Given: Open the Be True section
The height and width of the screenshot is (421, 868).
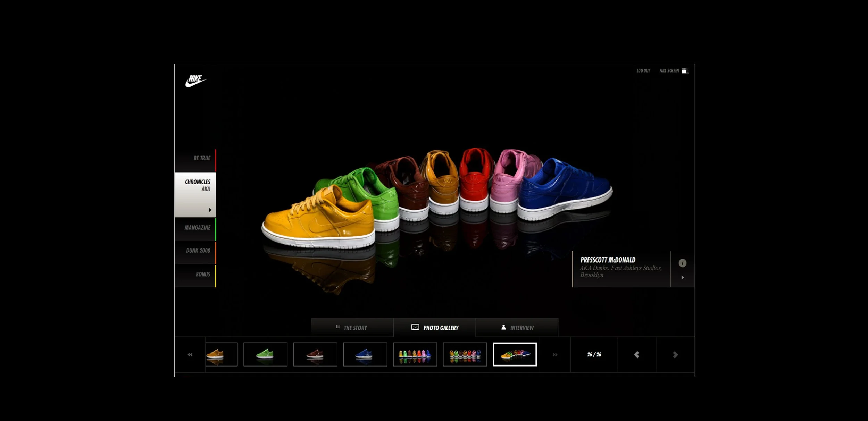Looking at the screenshot, I should (x=201, y=158).
